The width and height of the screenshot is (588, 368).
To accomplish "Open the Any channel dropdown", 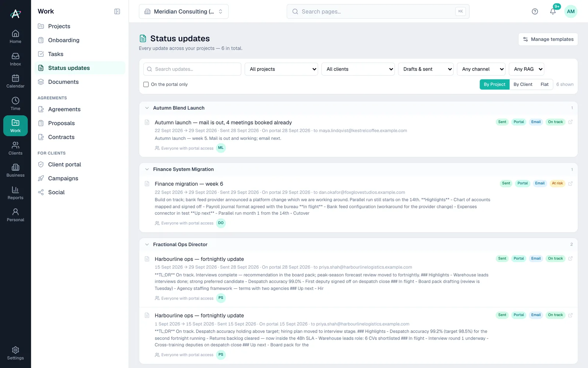I will 481,69.
